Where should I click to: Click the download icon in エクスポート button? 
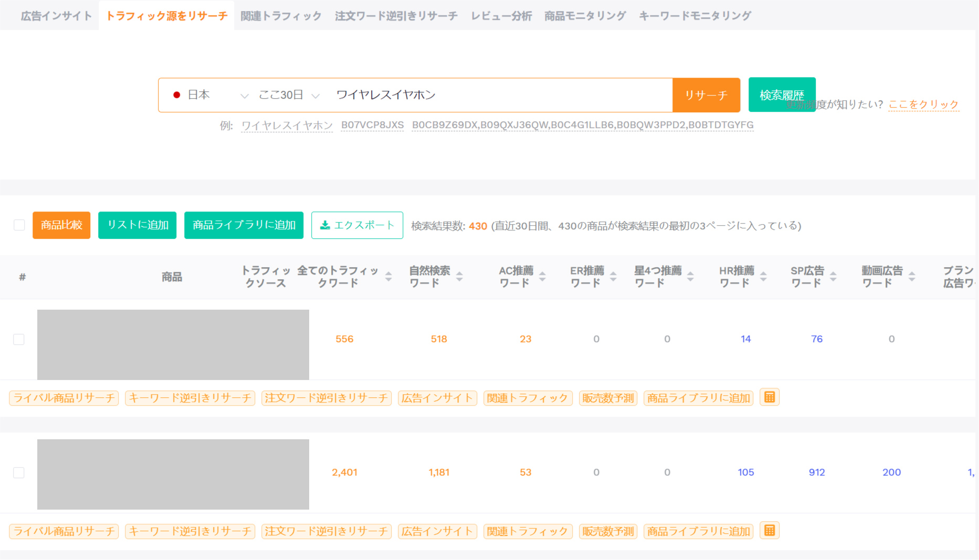(x=326, y=225)
